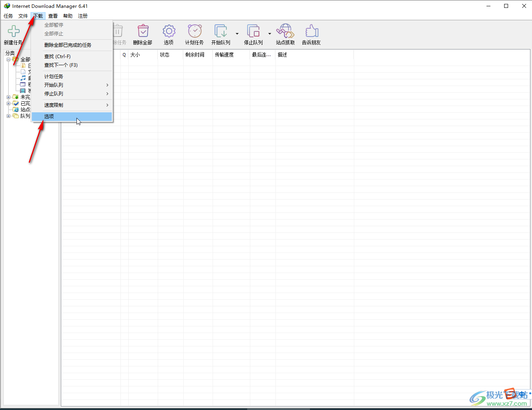
Task: Open the 注册 menu
Action: coord(83,16)
